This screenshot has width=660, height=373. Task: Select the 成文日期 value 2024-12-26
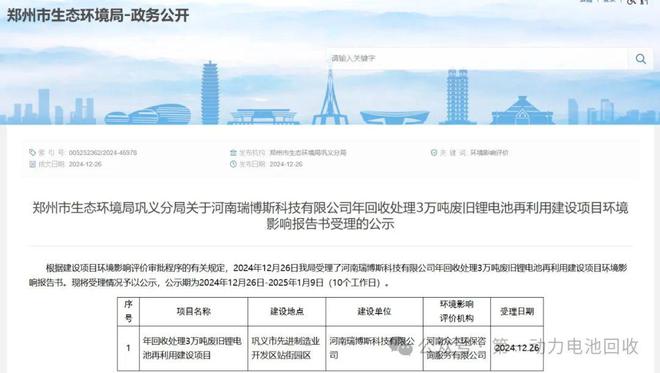pos(85,164)
